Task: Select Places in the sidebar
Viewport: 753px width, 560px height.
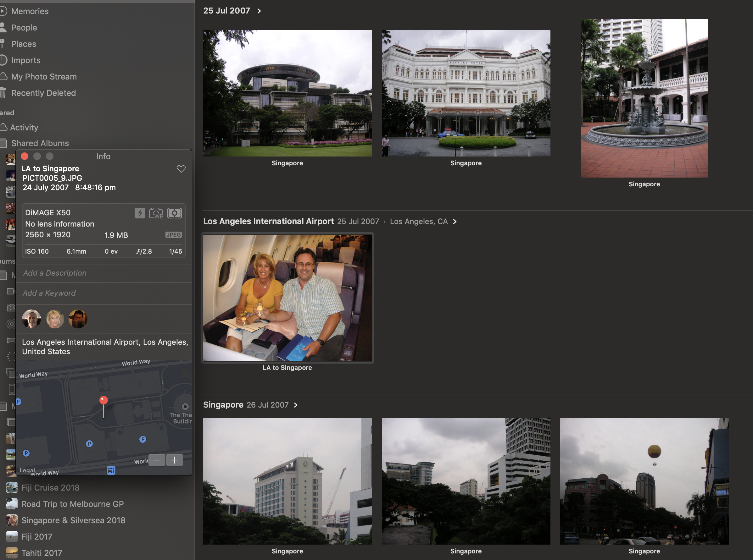Action: [23, 44]
